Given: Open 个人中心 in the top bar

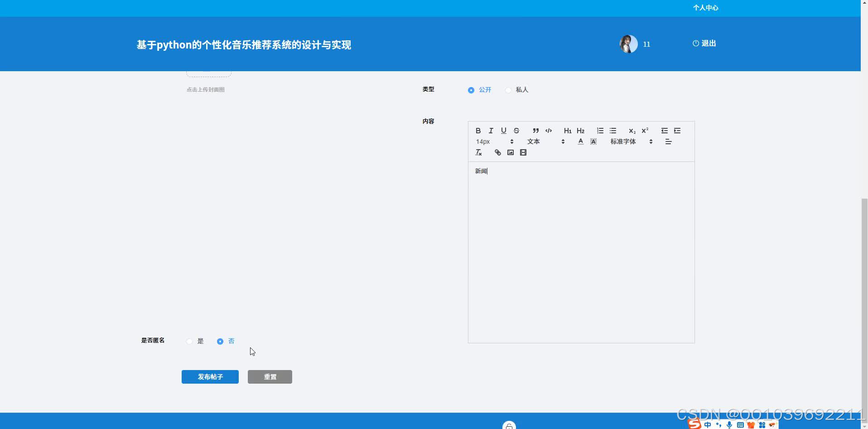Looking at the screenshot, I should click(705, 8).
